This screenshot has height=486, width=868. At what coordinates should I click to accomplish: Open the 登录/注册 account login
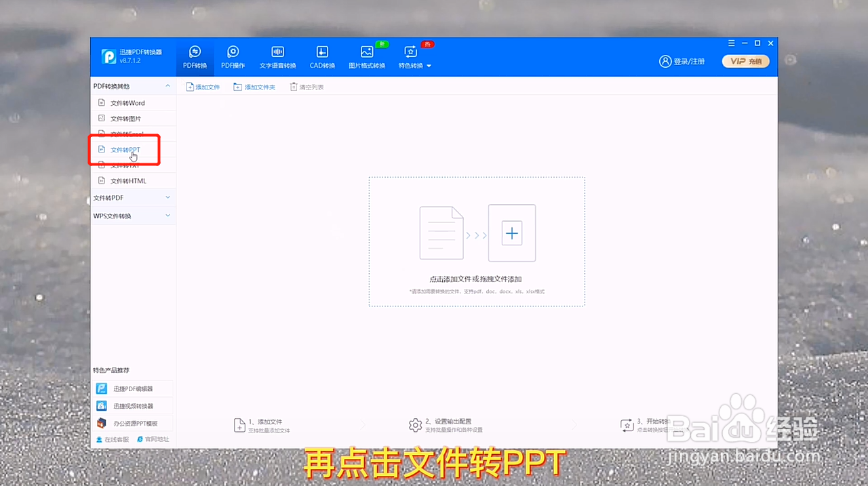(682, 62)
